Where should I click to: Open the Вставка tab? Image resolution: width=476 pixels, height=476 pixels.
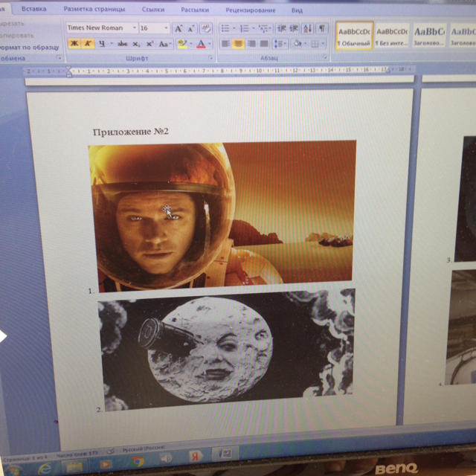[34, 9]
